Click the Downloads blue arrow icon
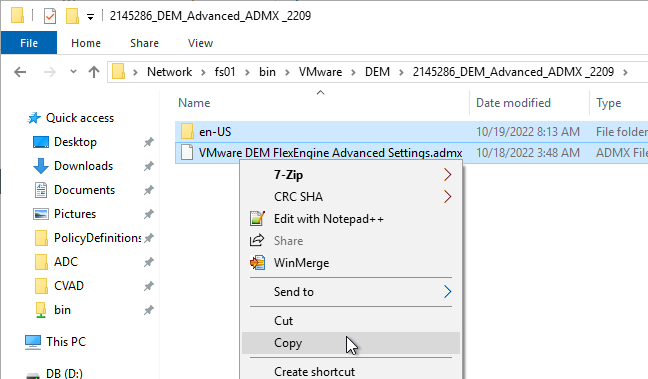The image size is (648, 379). (40, 166)
